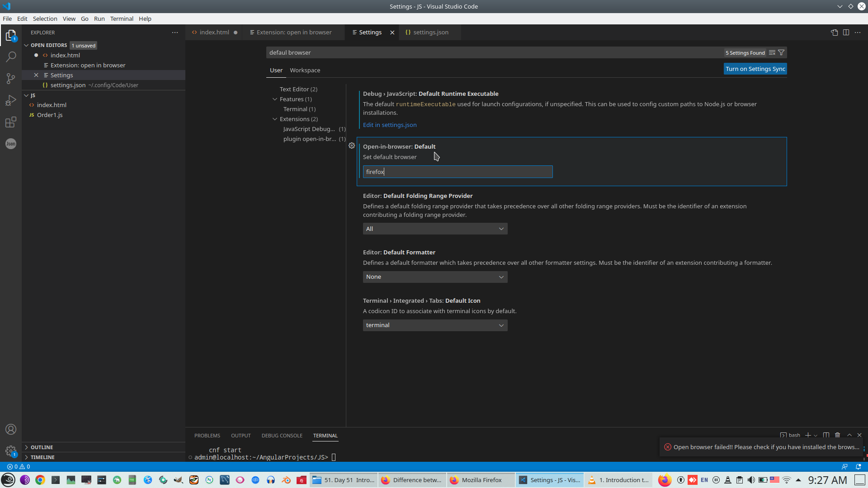Open the Search view in activity bar
The height and width of the screenshot is (488, 868).
point(11,57)
